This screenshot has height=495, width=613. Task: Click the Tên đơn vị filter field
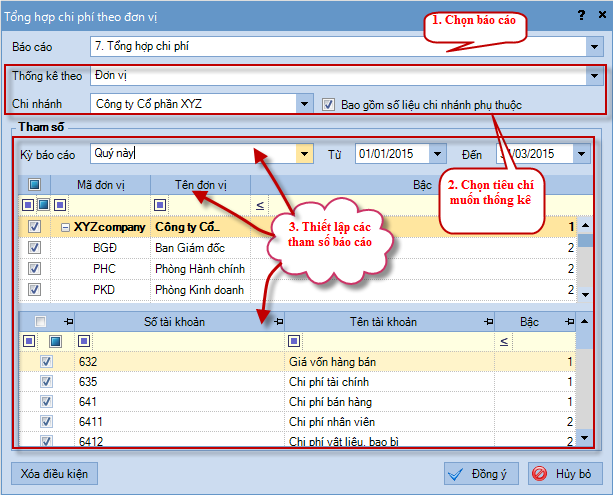click(208, 205)
